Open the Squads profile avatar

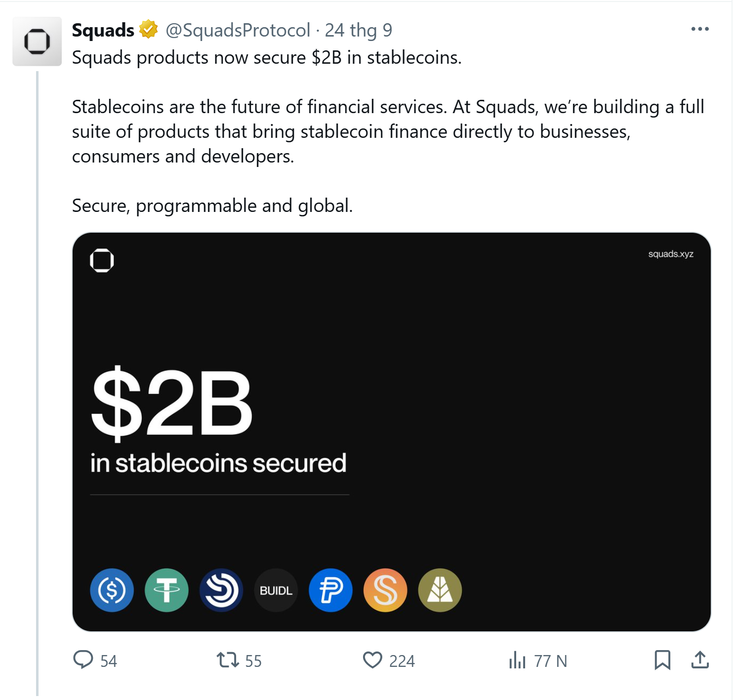coord(37,41)
